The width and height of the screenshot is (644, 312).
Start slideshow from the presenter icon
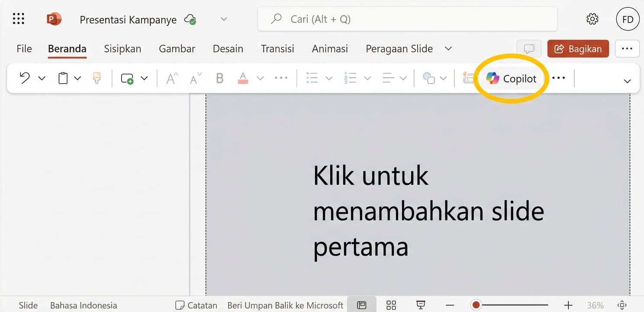(420, 305)
